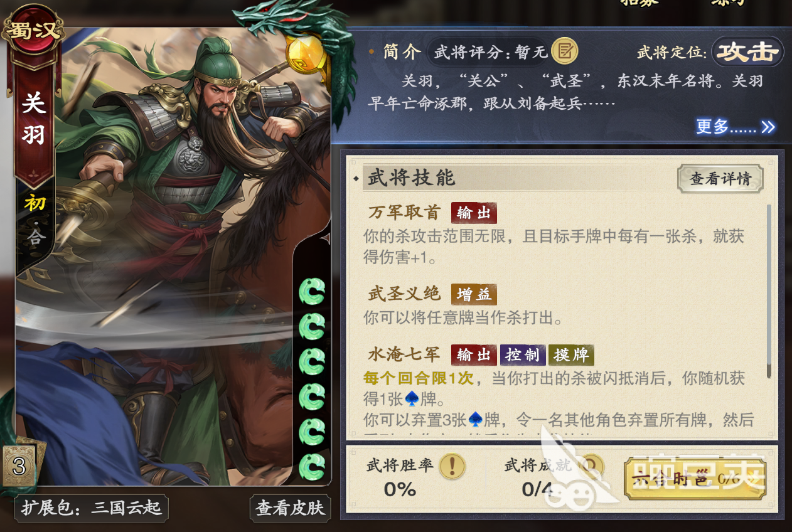Click the 武将评分 edit note icon

click(x=564, y=51)
